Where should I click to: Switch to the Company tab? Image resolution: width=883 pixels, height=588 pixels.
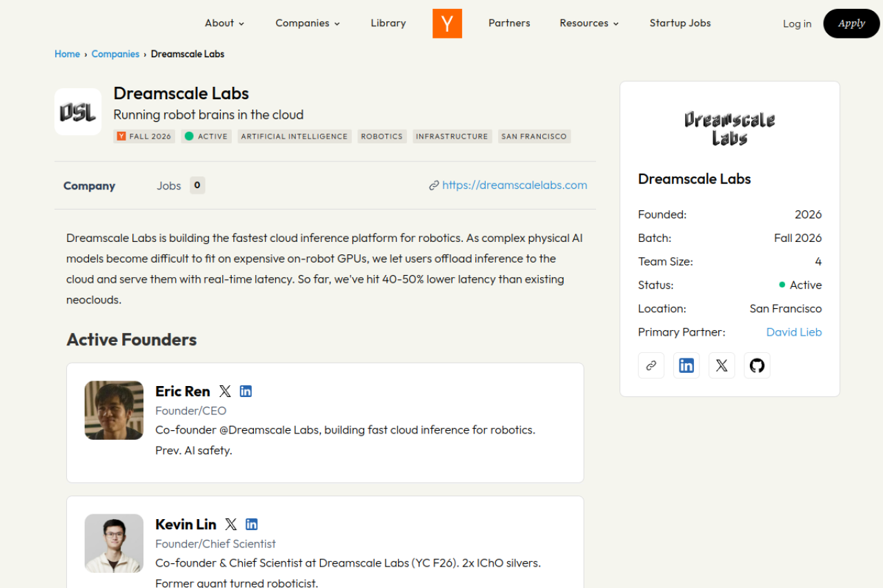pyautogui.click(x=89, y=186)
